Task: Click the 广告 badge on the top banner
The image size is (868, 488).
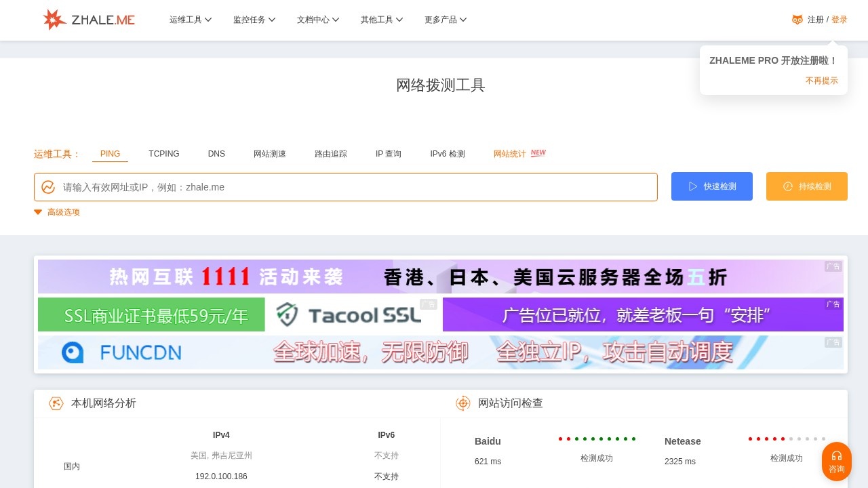Action: pos(833,266)
